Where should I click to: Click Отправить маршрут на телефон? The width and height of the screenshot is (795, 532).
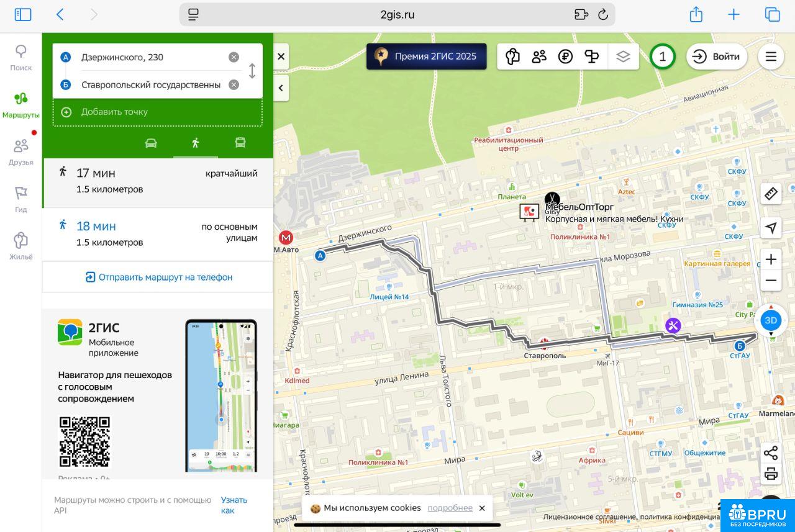pyautogui.click(x=159, y=277)
